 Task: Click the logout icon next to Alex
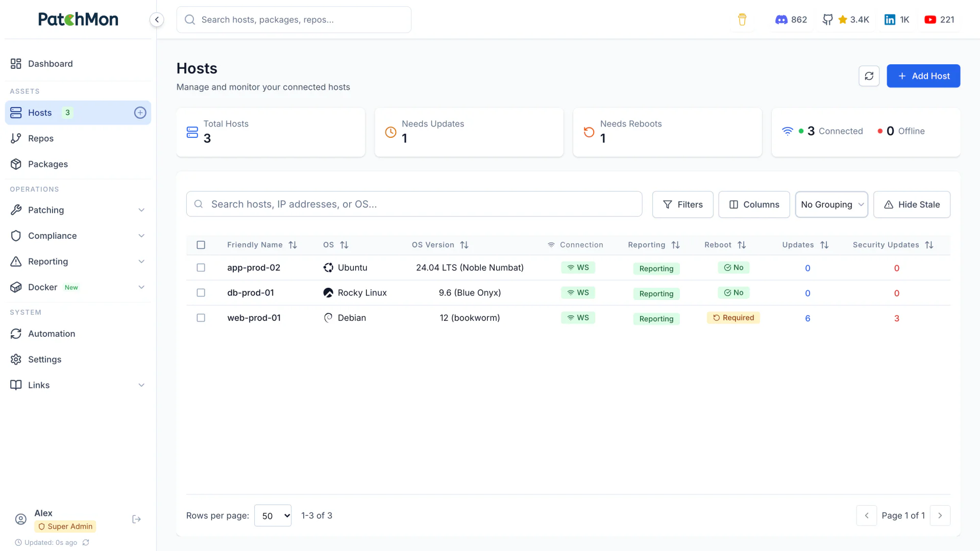click(136, 519)
